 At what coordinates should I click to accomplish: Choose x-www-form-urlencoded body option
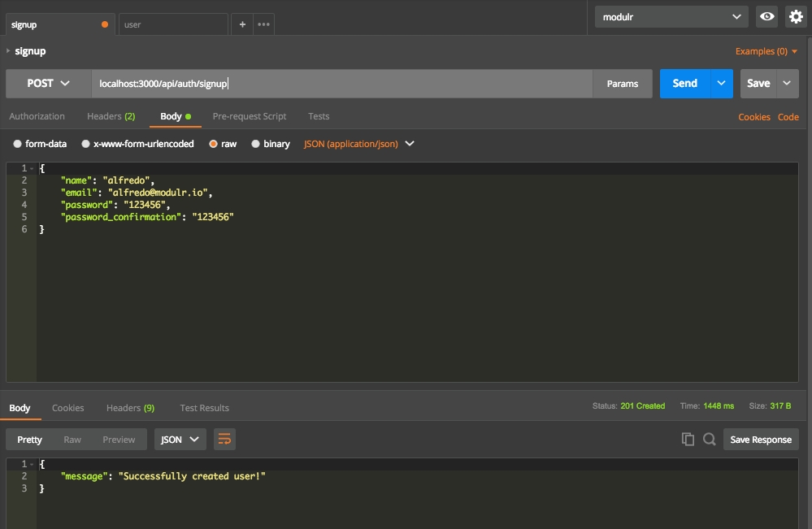coord(85,144)
